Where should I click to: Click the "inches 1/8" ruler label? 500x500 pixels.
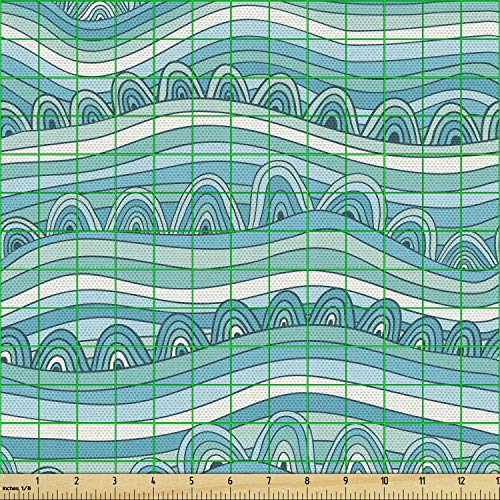coord(16,488)
